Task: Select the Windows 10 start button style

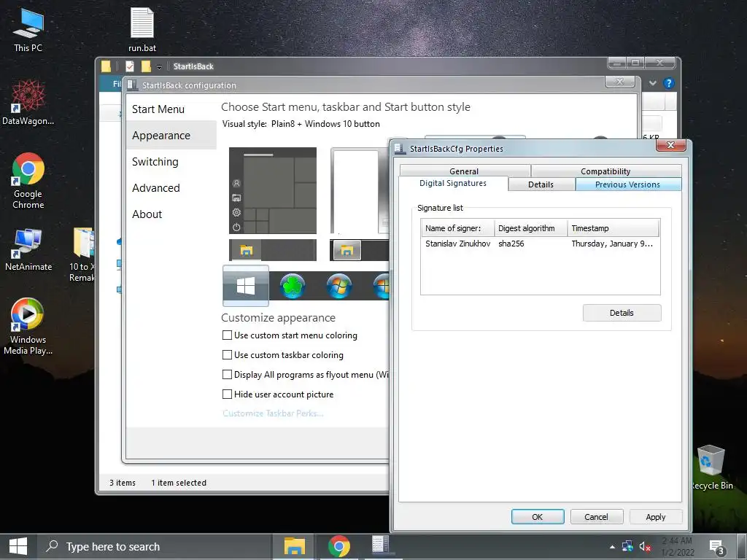Action: tap(246, 286)
